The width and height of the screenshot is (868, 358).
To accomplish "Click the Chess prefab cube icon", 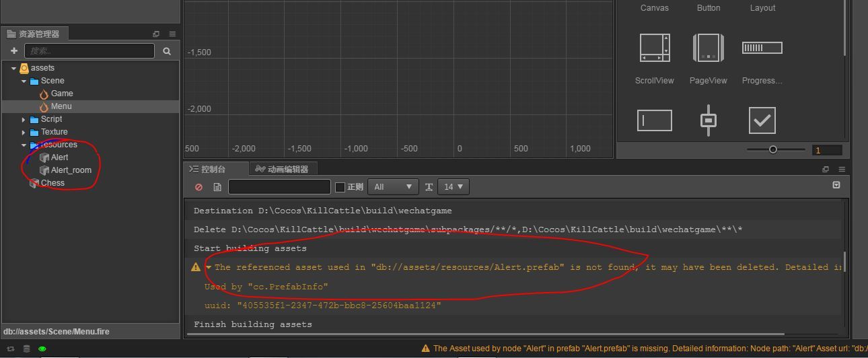I will (34, 183).
